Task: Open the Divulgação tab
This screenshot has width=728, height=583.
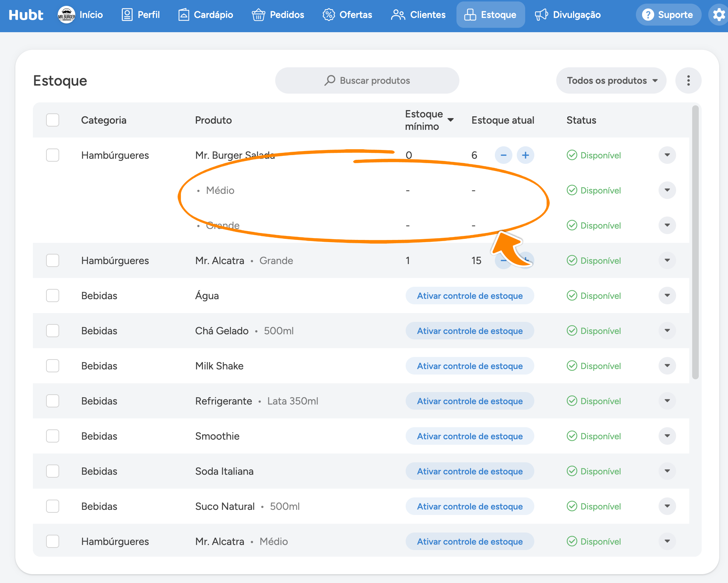Action: [568, 15]
